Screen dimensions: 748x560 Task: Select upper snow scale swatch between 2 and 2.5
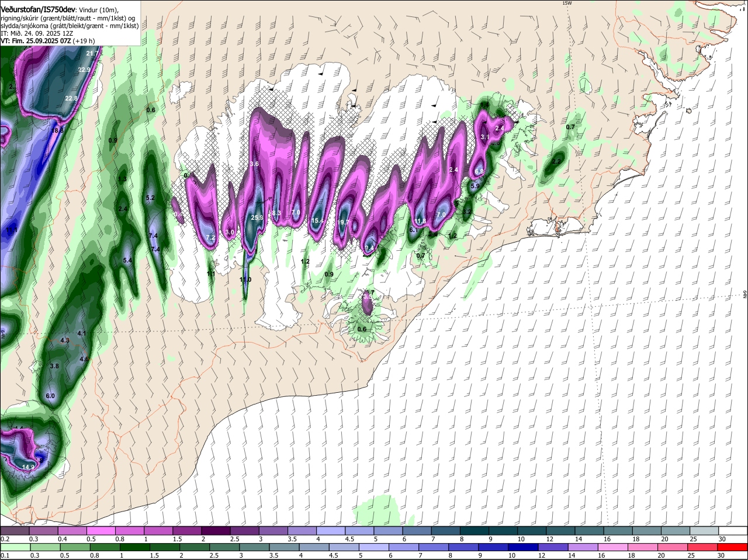point(216,531)
